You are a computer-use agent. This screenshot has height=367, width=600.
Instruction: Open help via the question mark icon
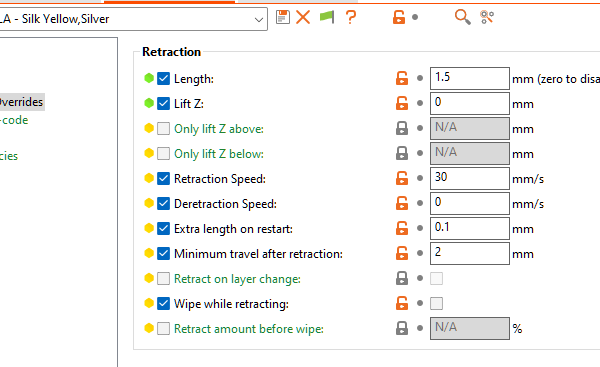pyautogui.click(x=351, y=17)
